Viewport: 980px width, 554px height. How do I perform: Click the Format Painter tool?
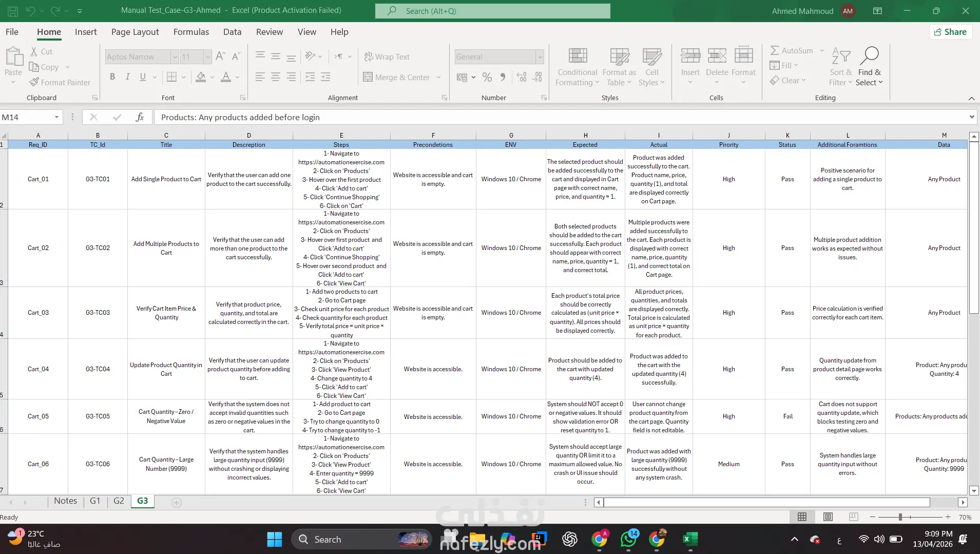pos(60,82)
